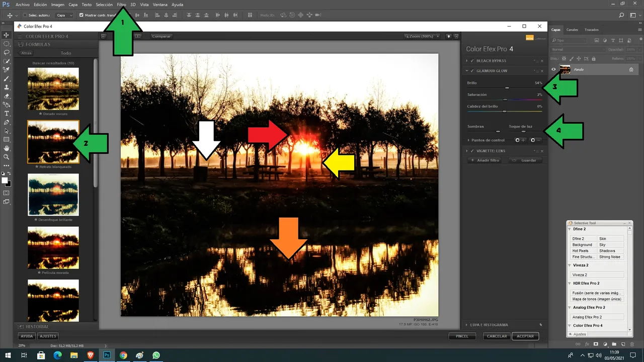644x362 pixels.
Task: Select the Horizontal Type tool
Action: point(7,114)
